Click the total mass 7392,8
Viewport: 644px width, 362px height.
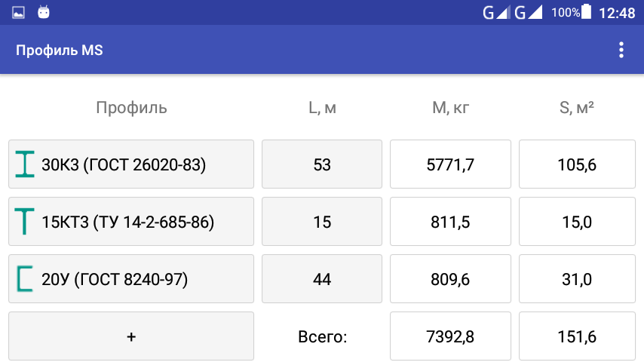(450, 336)
